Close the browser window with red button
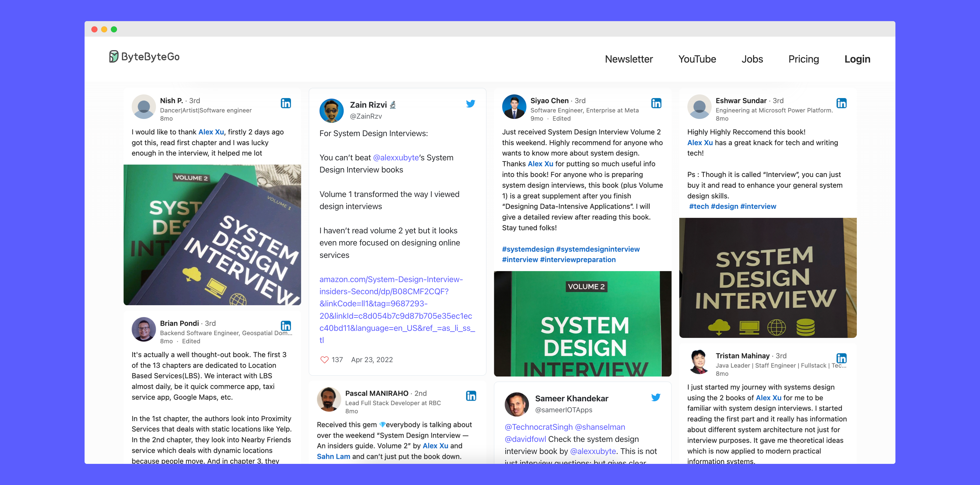This screenshot has height=485, width=980. (x=94, y=29)
